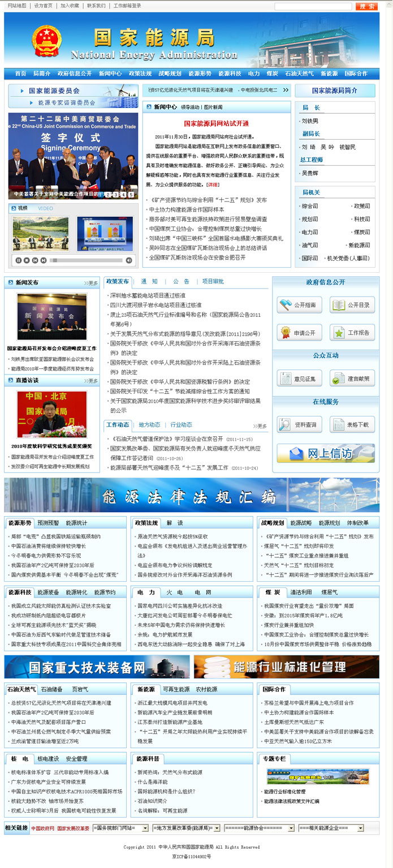This screenshot has width=393, height=868.
Task: Open the 资料查询 magnifier icon button
Action: pos(299,424)
